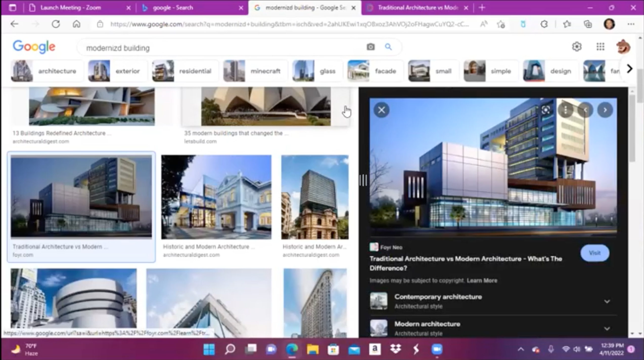Expand Contemporary architecture section
This screenshot has width=644, height=360.
[x=607, y=301]
